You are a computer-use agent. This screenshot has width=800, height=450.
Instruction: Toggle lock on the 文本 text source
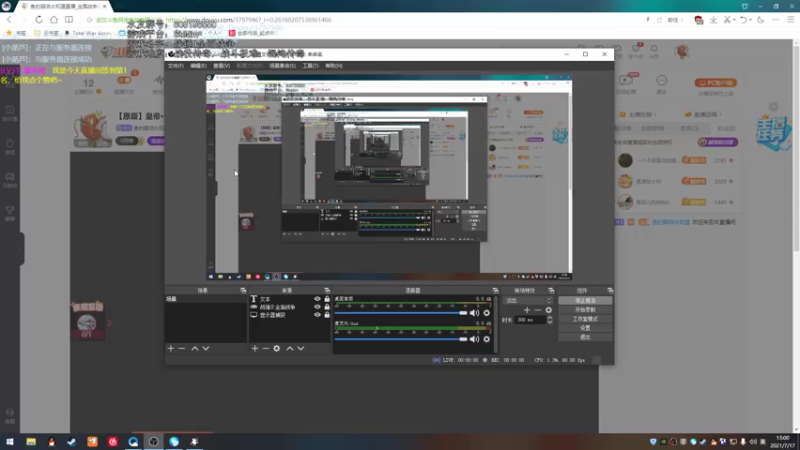coord(327,299)
